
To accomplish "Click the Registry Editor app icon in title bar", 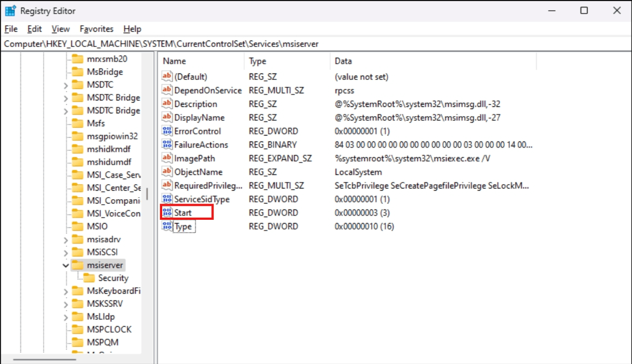I will 10,11.
